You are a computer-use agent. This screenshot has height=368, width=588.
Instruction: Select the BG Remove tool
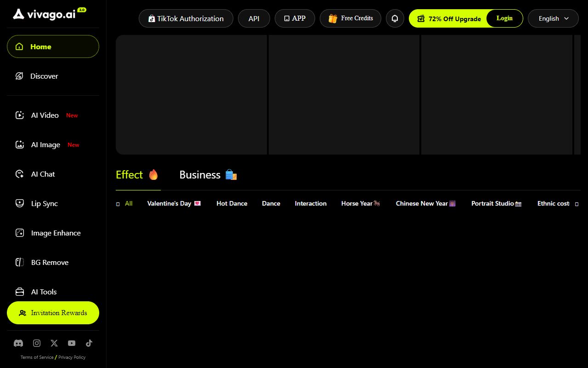[49, 262]
